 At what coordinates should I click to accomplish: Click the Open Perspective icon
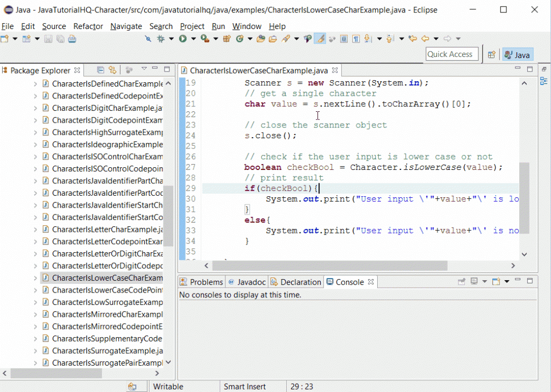[492, 54]
